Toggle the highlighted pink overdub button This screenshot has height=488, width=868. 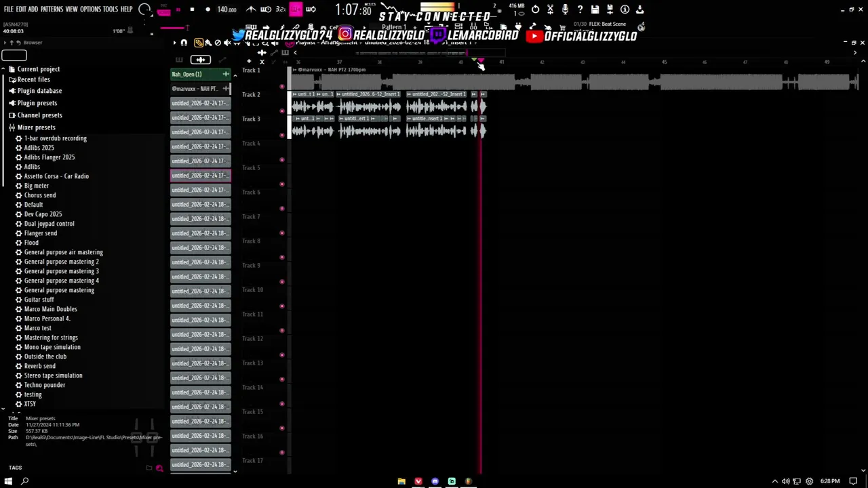[296, 9]
